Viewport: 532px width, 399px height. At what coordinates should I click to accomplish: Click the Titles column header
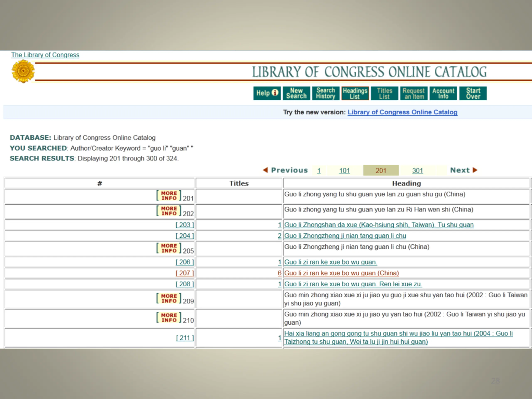pos(239,183)
